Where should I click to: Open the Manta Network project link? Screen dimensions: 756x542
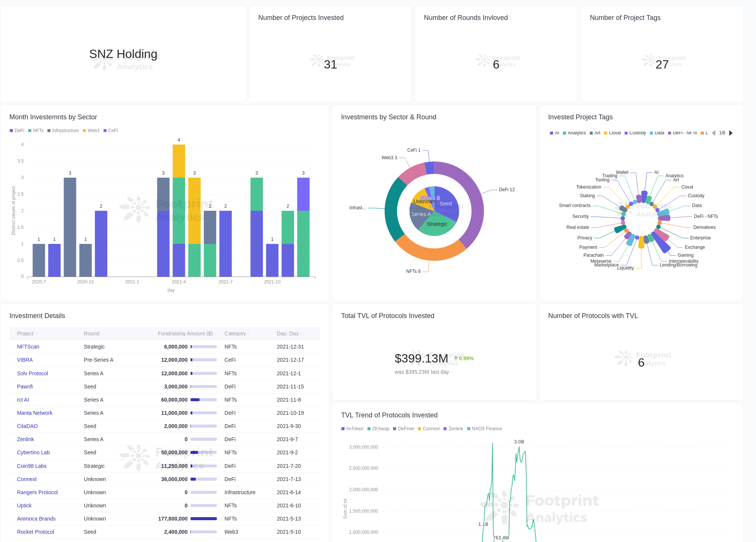[x=35, y=413]
